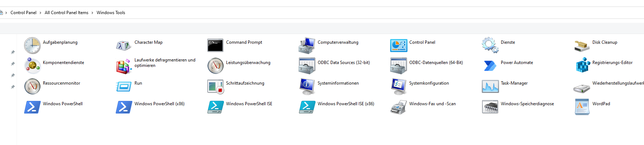644x145 pixels.
Task: Open Windows-Speicherdiagnose chip icon
Action: [x=490, y=107]
